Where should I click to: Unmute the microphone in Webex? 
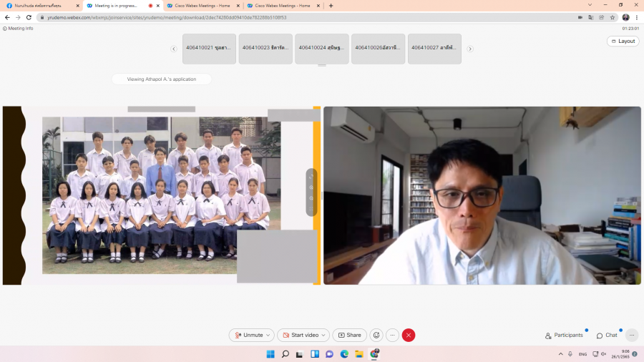tap(248, 335)
